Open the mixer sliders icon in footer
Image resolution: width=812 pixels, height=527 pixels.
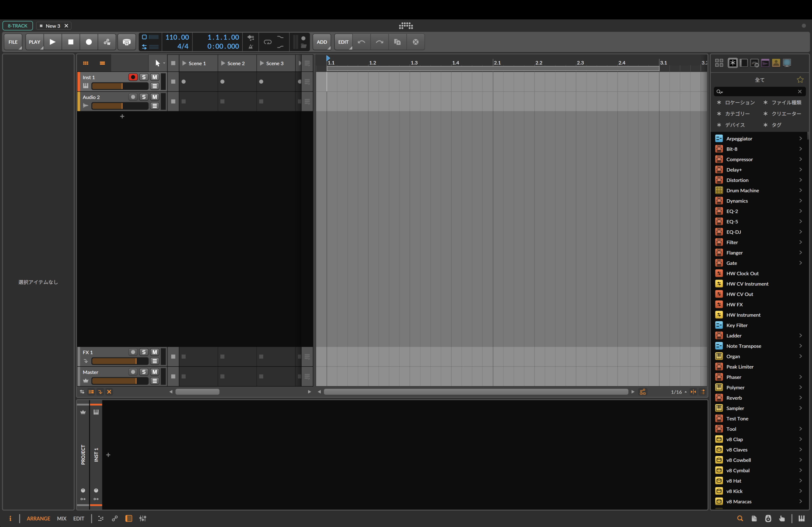click(x=143, y=518)
